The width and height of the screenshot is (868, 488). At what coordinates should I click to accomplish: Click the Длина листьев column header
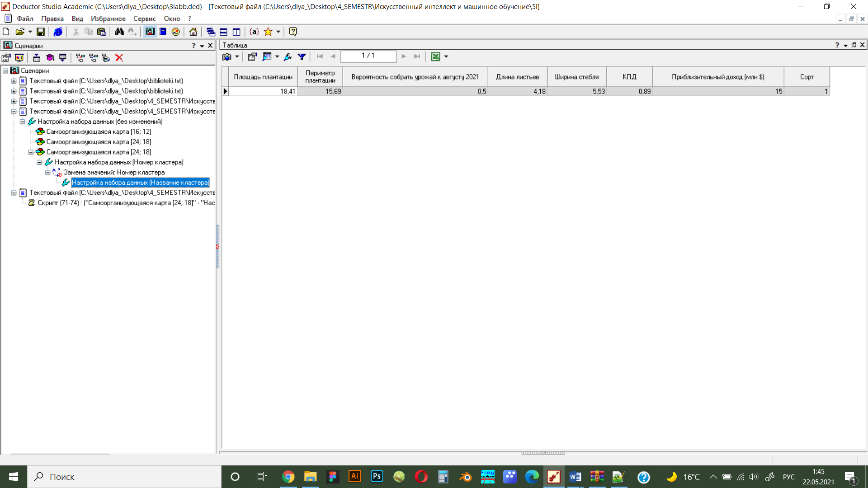coord(517,77)
